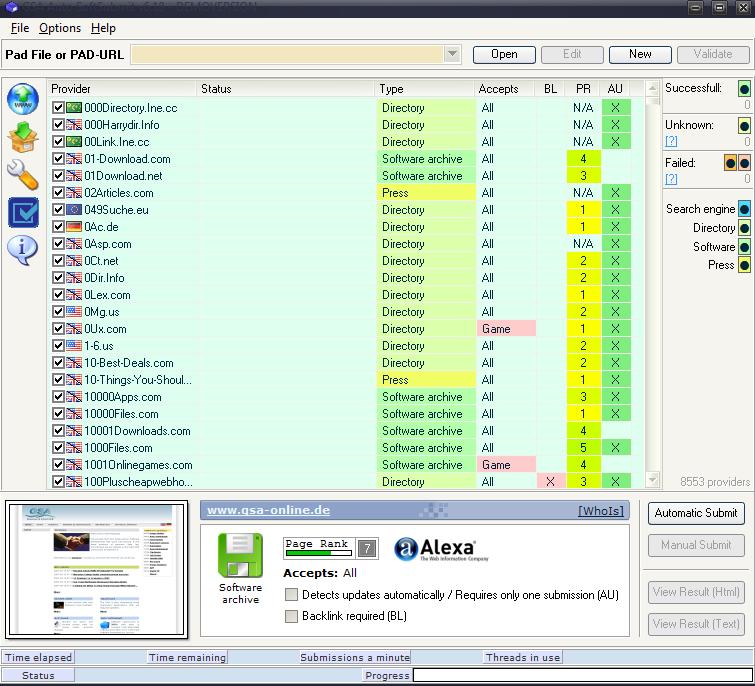Click the Automatic Submit button
Viewport: 755px width, 686px height.
(x=696, y=513)
